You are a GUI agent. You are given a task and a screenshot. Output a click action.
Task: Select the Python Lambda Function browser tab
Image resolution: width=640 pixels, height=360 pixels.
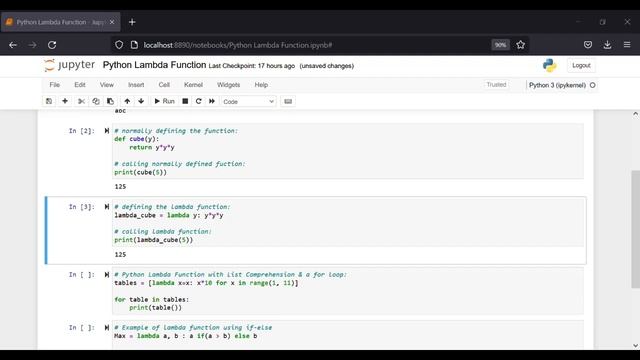(60, 22)
